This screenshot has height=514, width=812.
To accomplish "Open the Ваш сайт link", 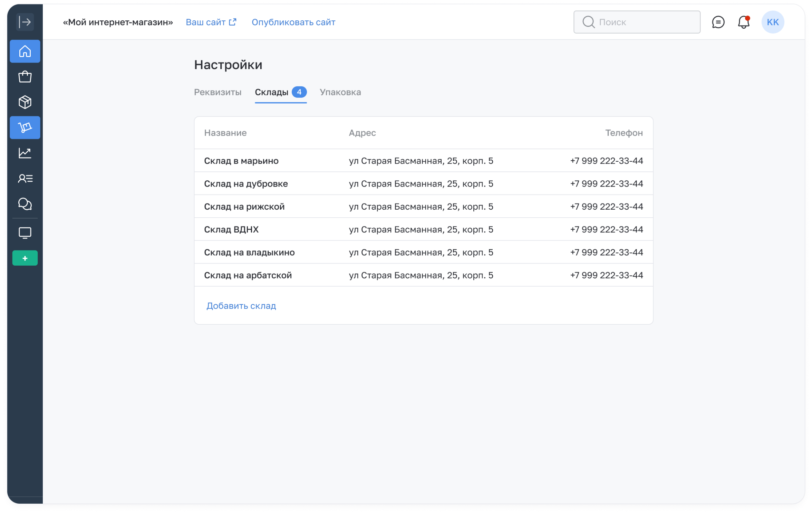I will click(211, 22).
